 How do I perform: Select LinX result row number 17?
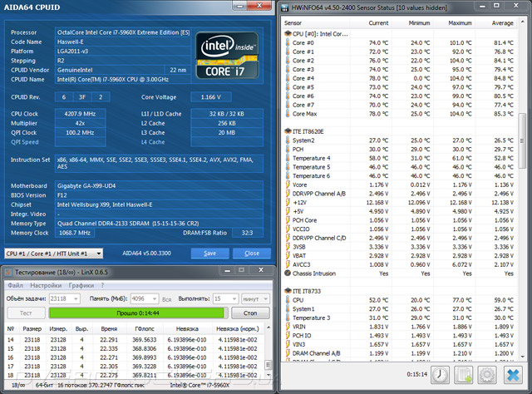coord(135,367)
